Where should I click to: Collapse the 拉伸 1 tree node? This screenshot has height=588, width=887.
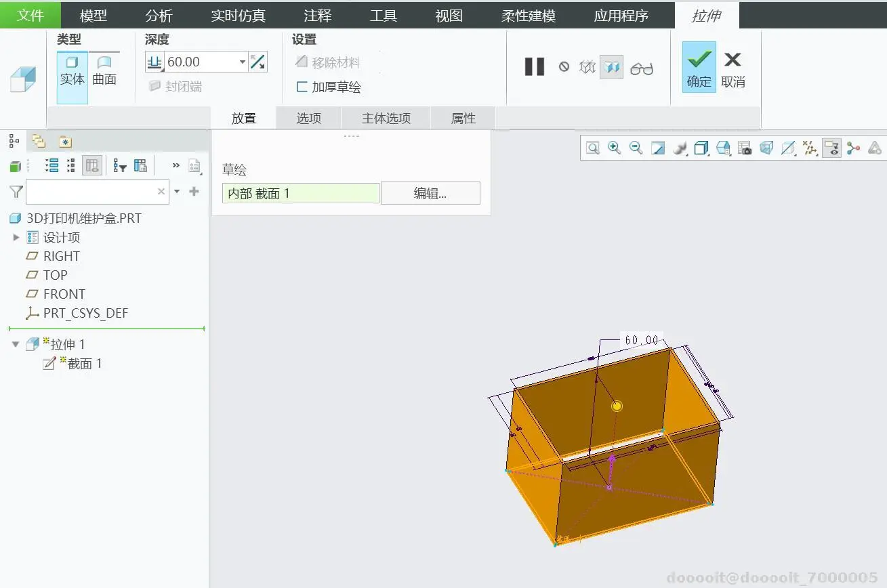[x=16, y=344]
